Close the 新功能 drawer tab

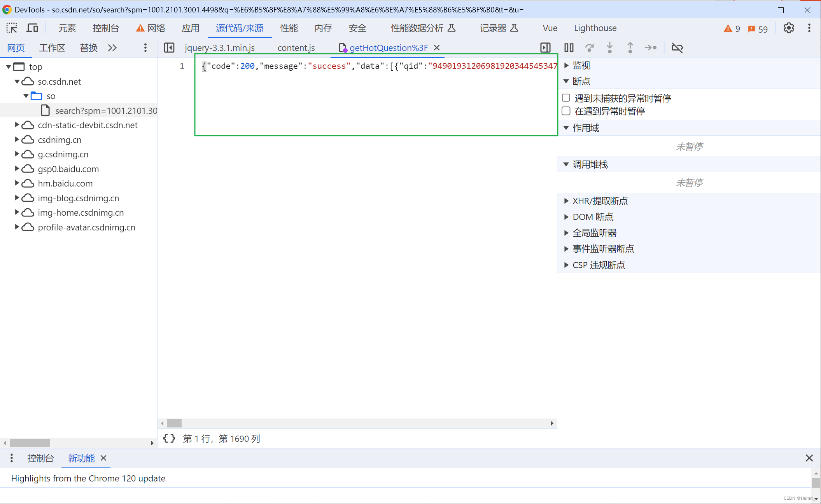point(103,458)
